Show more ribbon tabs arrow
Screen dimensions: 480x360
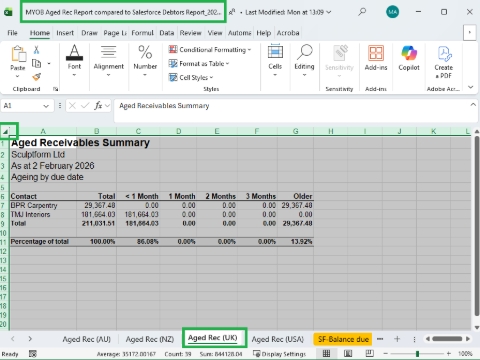pyautogui.click(x=470, y=33)
